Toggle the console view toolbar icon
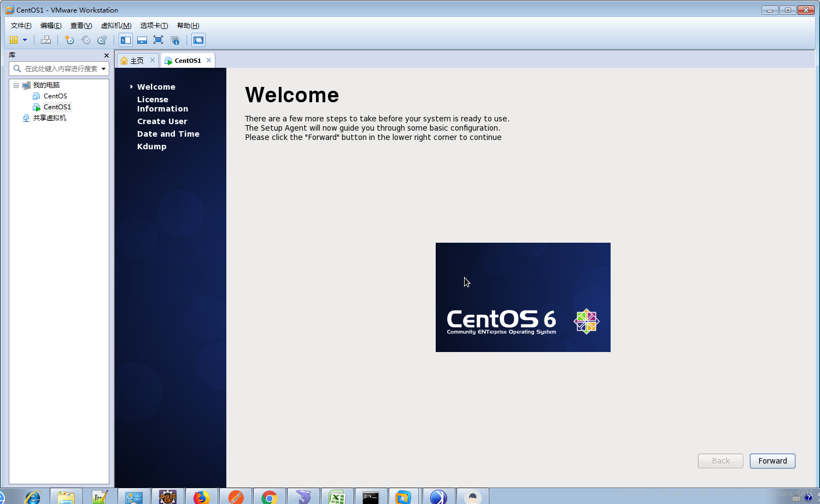This screenshot has height=504, width=820. point(198,40)
